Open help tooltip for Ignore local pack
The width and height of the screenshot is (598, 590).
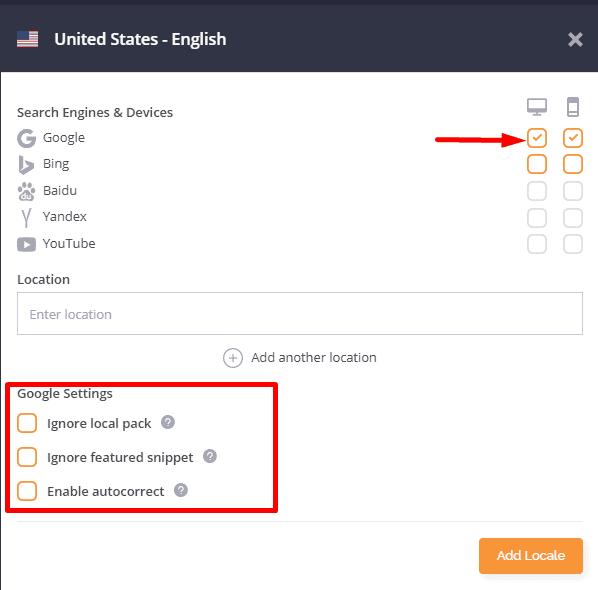pos(168,422)
